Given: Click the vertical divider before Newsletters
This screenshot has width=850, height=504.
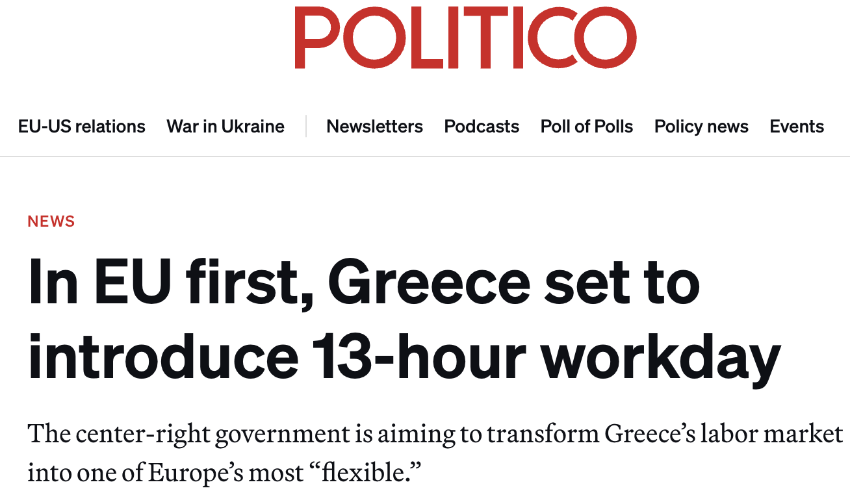Looking at the screenshot, I should 306,126.
